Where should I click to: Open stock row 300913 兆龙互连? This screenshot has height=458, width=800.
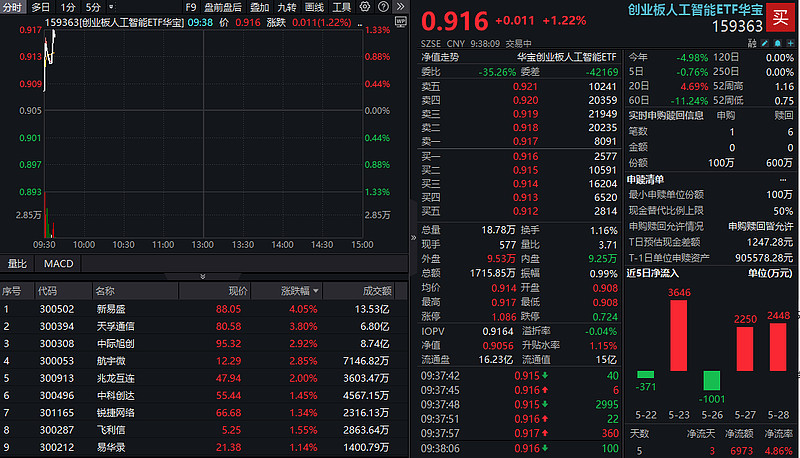click(x=204, y=378)
